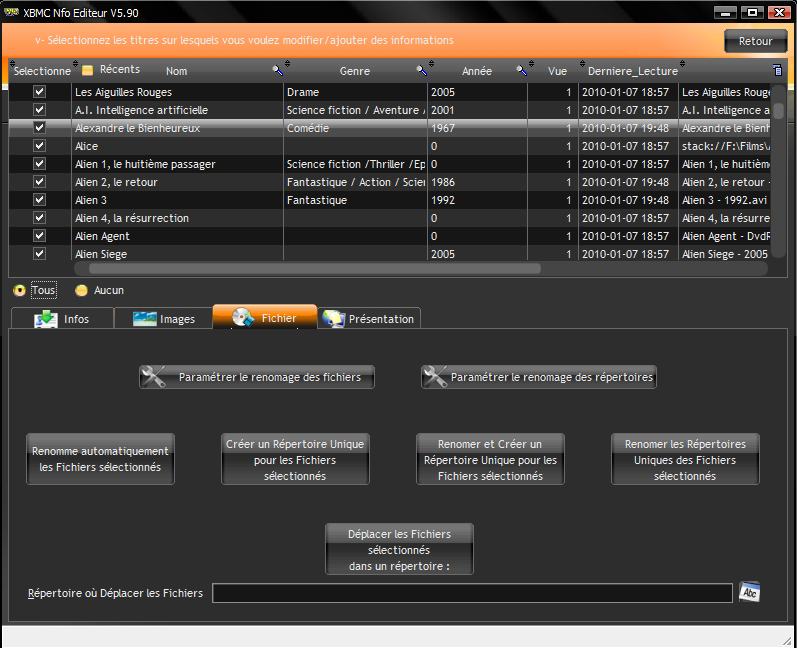Click the window resize grip
The height and width of the screenshot is (648, 797).
[x=787, y=639]
